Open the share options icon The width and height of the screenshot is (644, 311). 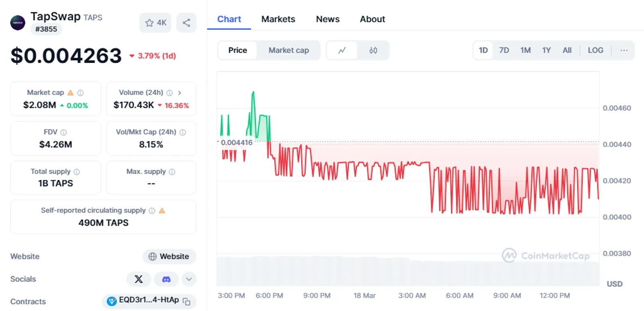186,23
